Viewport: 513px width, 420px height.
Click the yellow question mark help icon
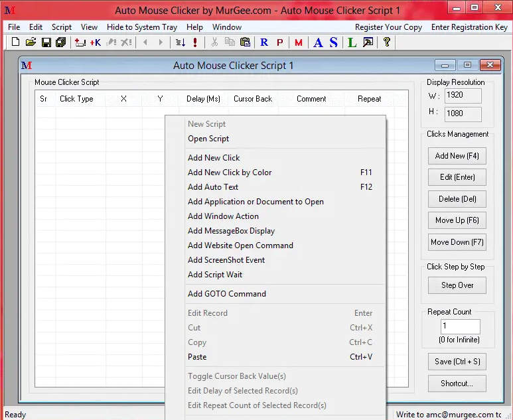click(x=387, y=42)
